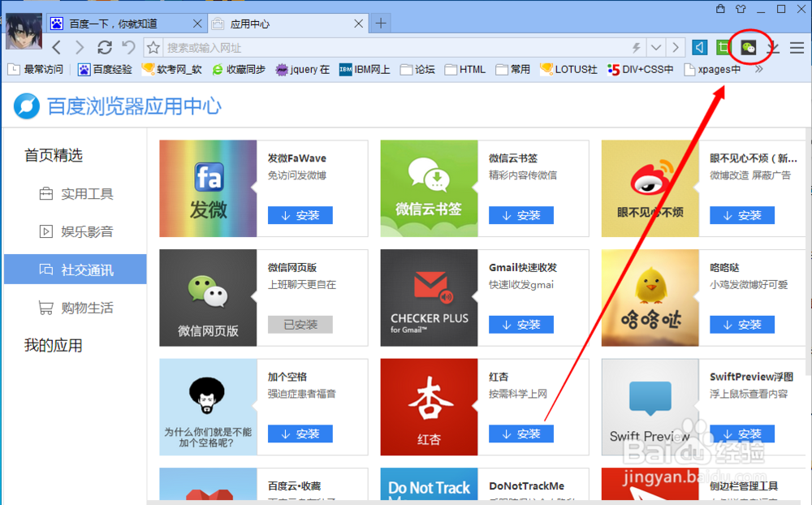Select the 购物生活 category

coord(76,308)
